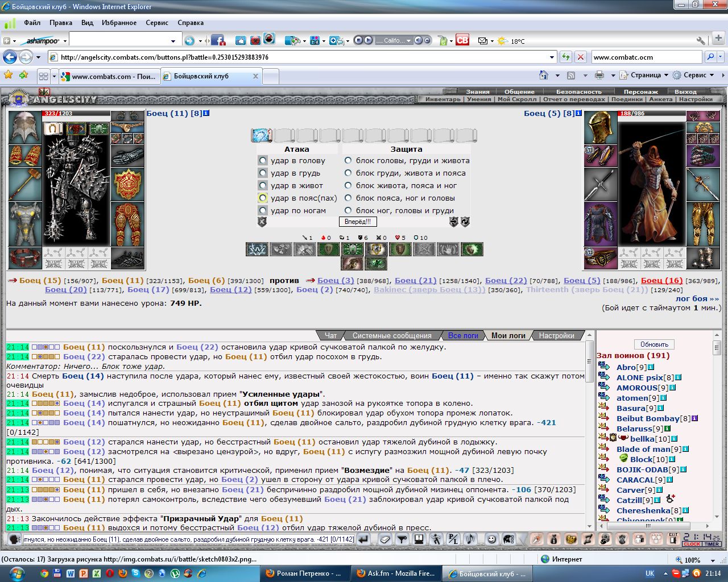728x582 pixels.
Task: Click the send message arrow icon
Action: tap(363, 539)
